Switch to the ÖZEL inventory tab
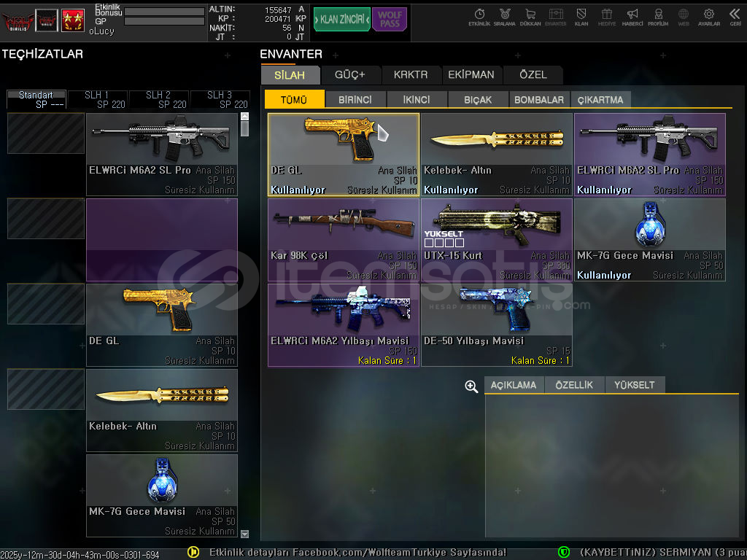747x560 pixels. click(x=533, y=75)
